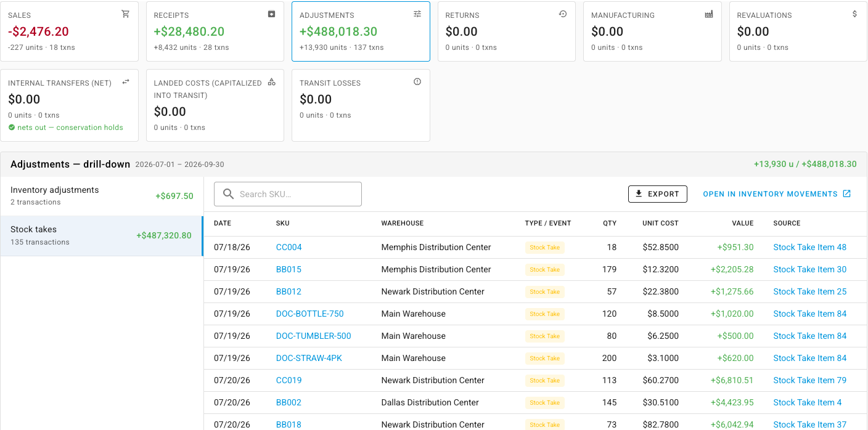Open the Sales summary card

click(x=69, y=31)
